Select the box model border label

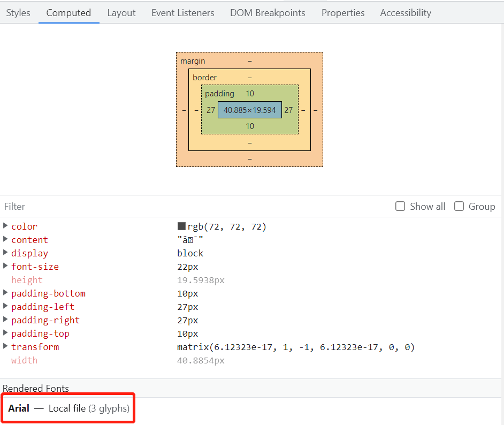pyautogui.click(x=204, y=78)
